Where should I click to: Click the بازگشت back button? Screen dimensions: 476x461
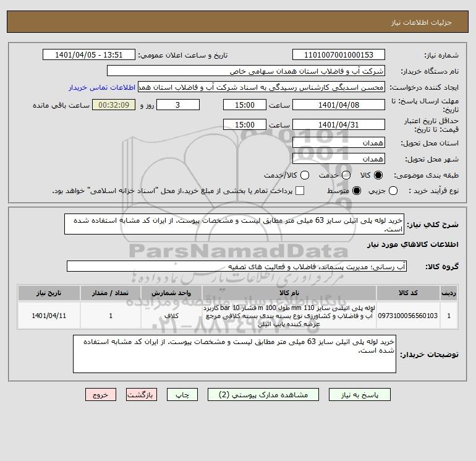tap(142, 395)
